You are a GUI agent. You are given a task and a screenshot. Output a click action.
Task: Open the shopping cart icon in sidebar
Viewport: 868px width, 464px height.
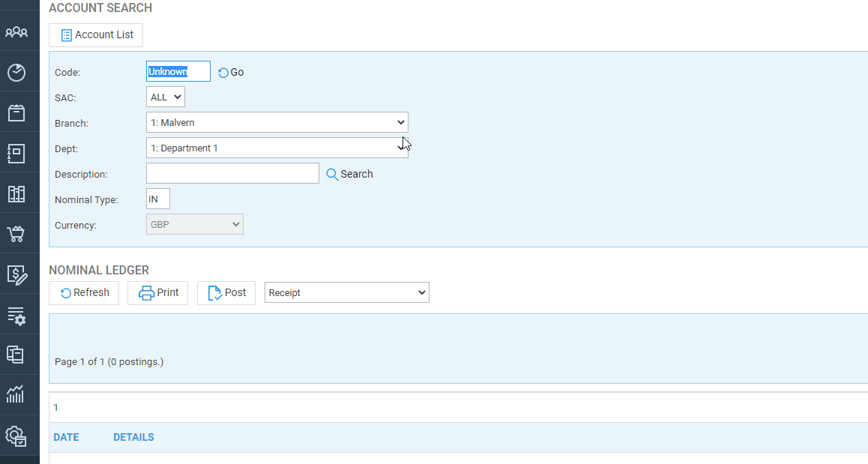click(16, 234)
